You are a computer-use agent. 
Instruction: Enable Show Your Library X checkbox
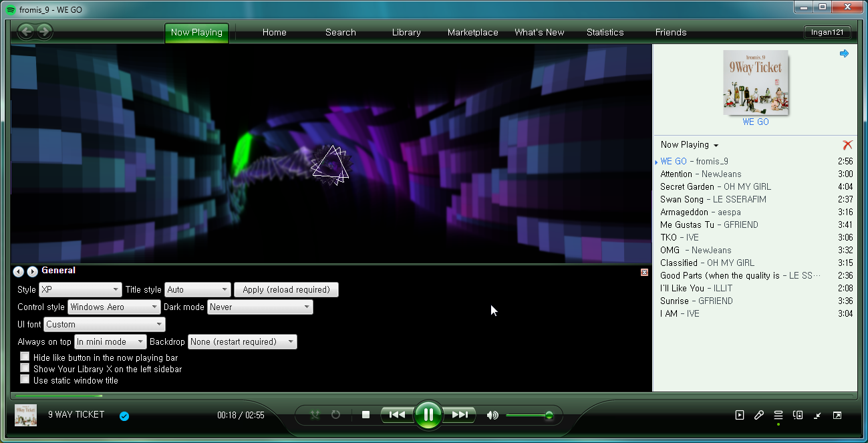click(x=25, y=368)
